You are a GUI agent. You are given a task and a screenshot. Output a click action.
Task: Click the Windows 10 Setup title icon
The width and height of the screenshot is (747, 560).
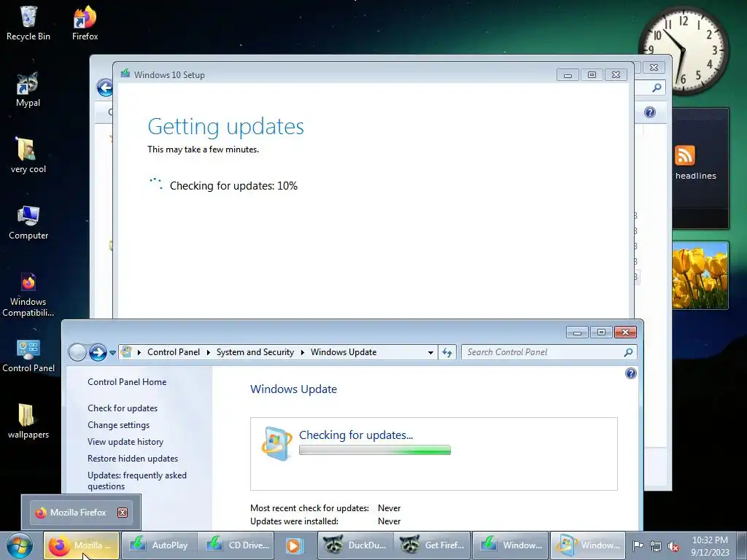click(125, 74)
